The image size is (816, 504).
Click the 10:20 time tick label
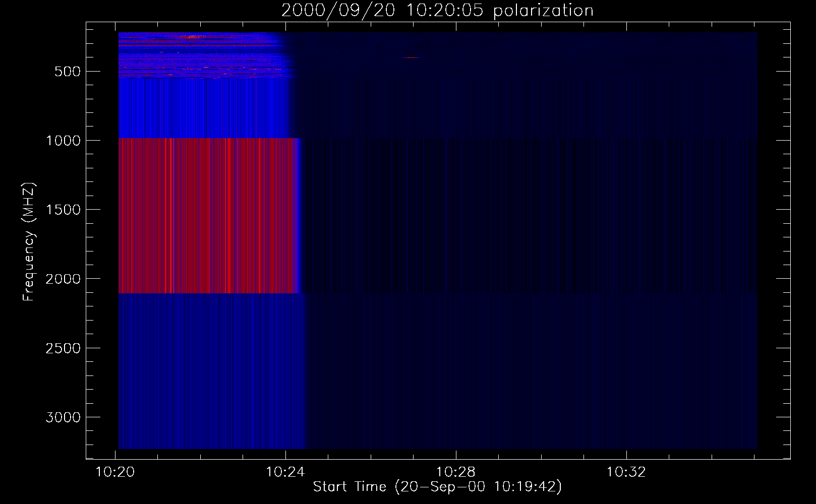point(115,472)
